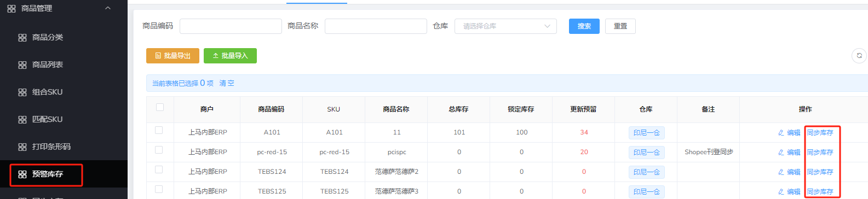This screenshot has height=199, width=868.
Task: Click the 印尼一仓 tag in TEBS125 row
Action: point(646,192)
